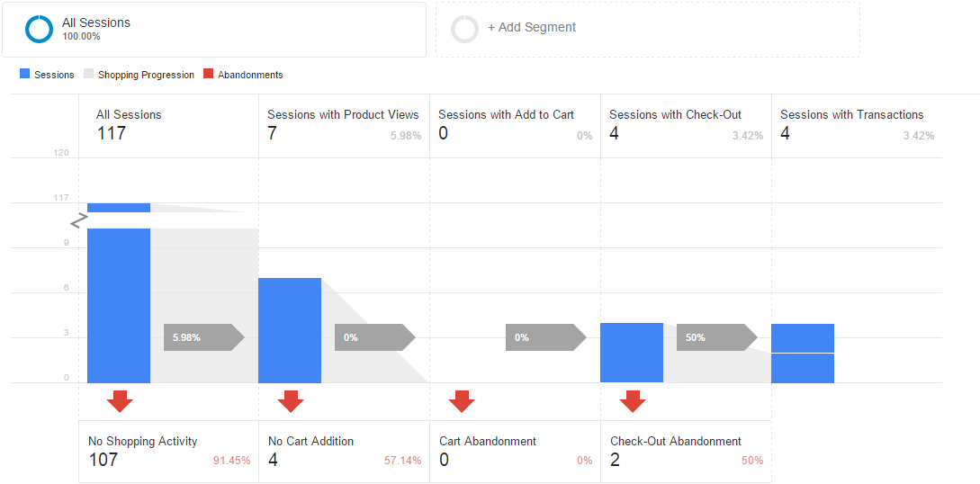Select the Sessions with Product Views header
980x484 pixels.
(x=344, y=126)
